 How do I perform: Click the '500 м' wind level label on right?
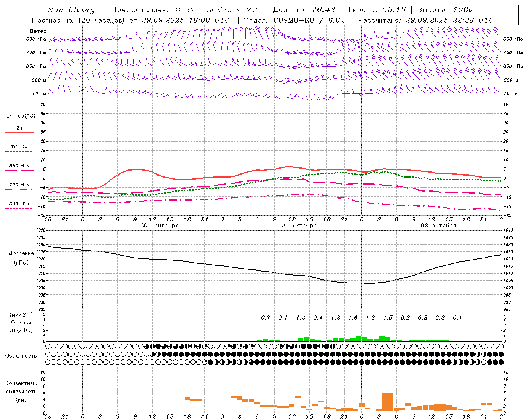[511, 80]
